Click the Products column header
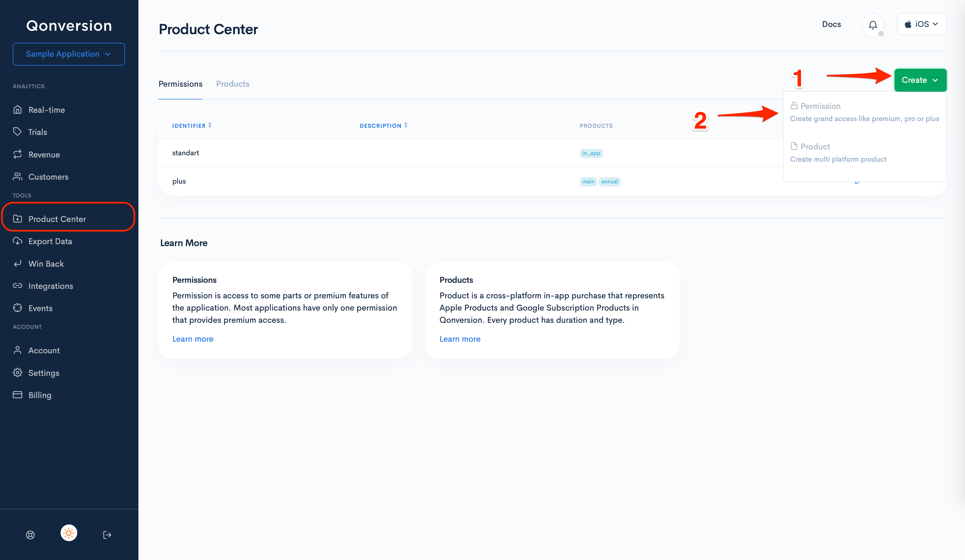The width and height of the screenshot is (965, 560). (596, 126)
